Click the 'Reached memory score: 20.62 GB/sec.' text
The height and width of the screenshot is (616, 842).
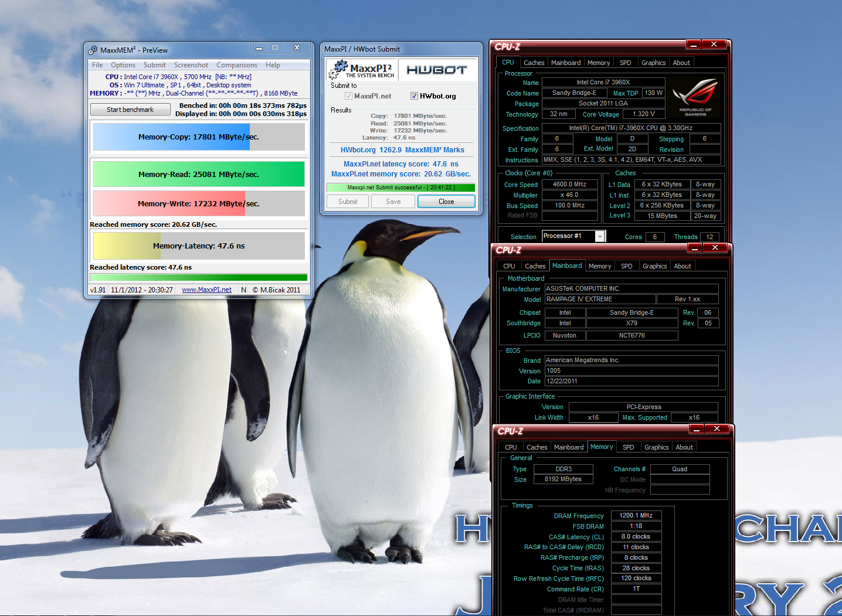[154, 224]
